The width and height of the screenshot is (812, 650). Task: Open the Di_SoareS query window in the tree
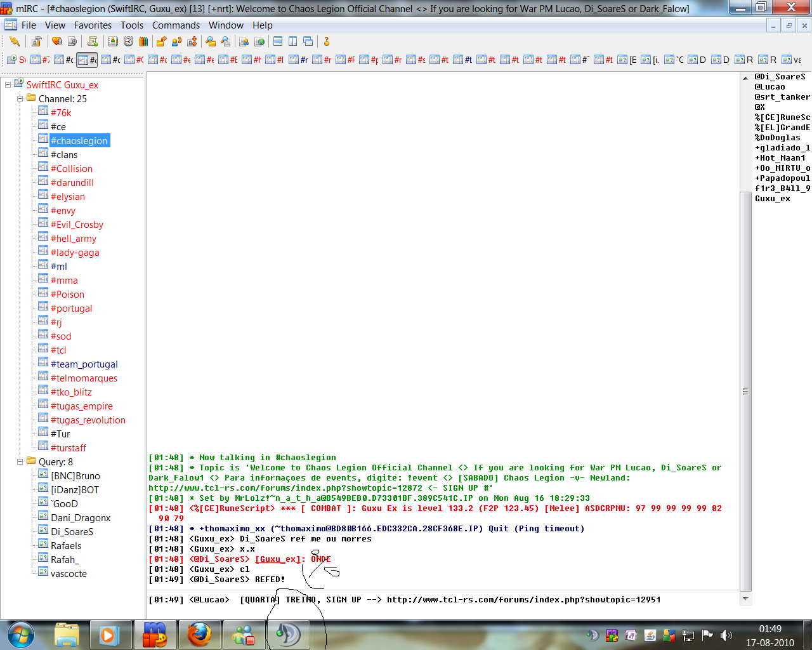(x=72, y=532)
